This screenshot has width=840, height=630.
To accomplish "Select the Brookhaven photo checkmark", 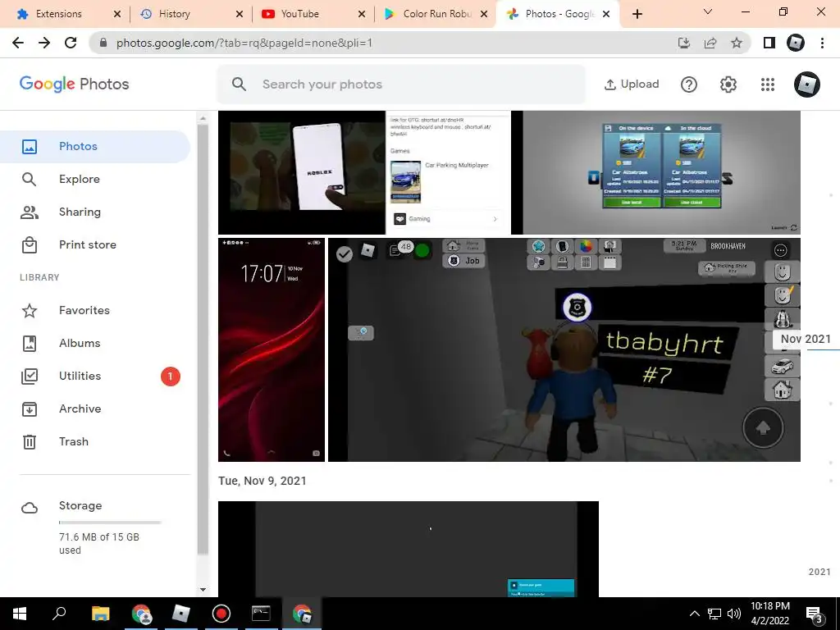I will (345, 254).
